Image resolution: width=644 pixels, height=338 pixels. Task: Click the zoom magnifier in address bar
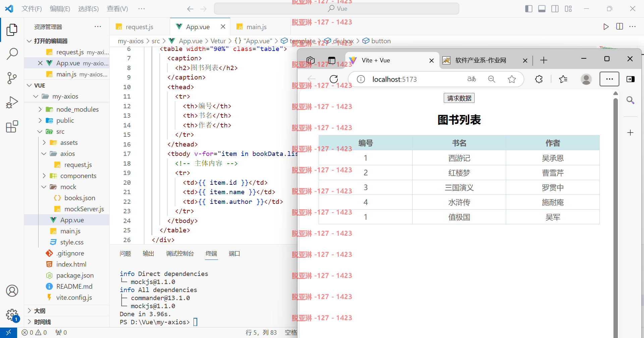click(x=492, y=79)
